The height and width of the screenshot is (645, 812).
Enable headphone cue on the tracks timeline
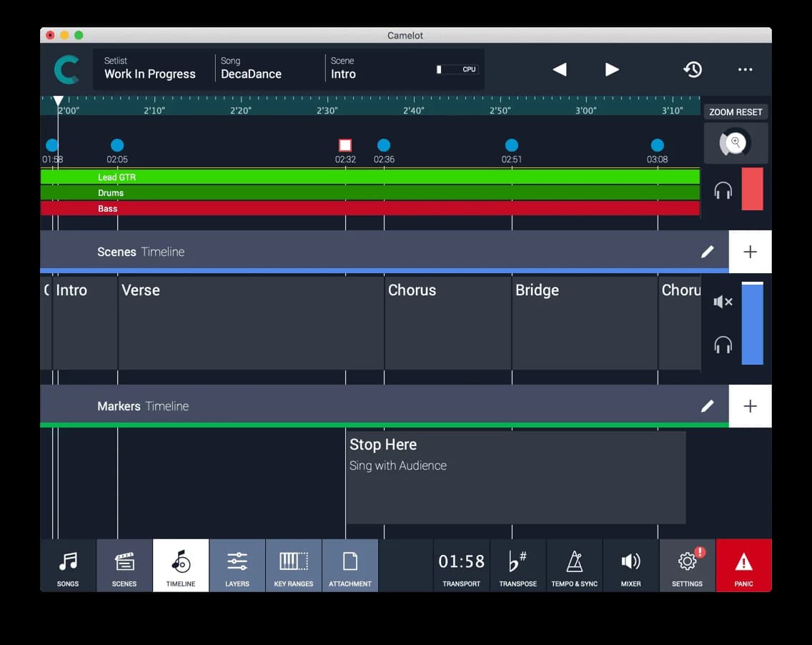pyautogui.click(x=723, y=190)
